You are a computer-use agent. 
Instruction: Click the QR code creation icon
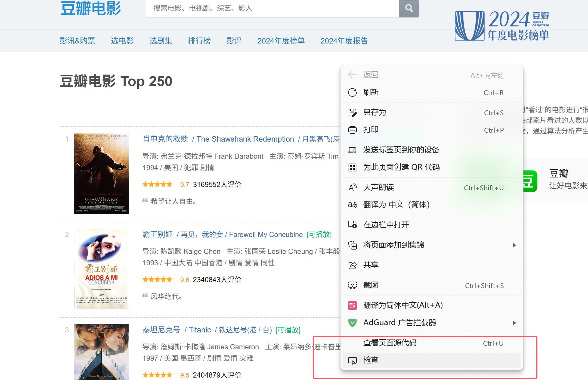pos(352,167)
